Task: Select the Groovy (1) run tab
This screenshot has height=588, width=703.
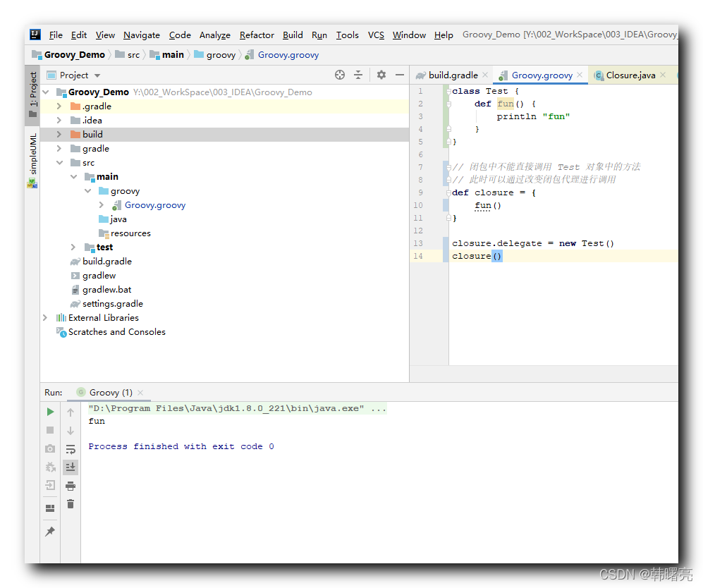Action: click(110, 393)
